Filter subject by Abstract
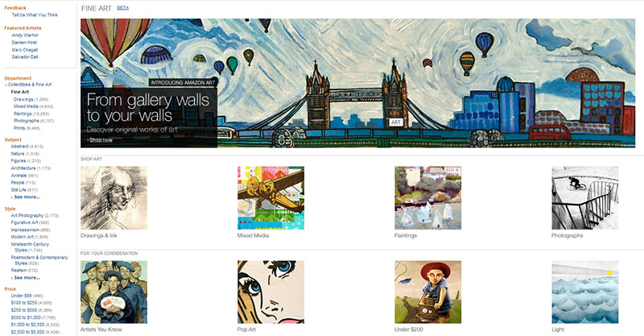 pyautogui.click(x=19, y=146)
